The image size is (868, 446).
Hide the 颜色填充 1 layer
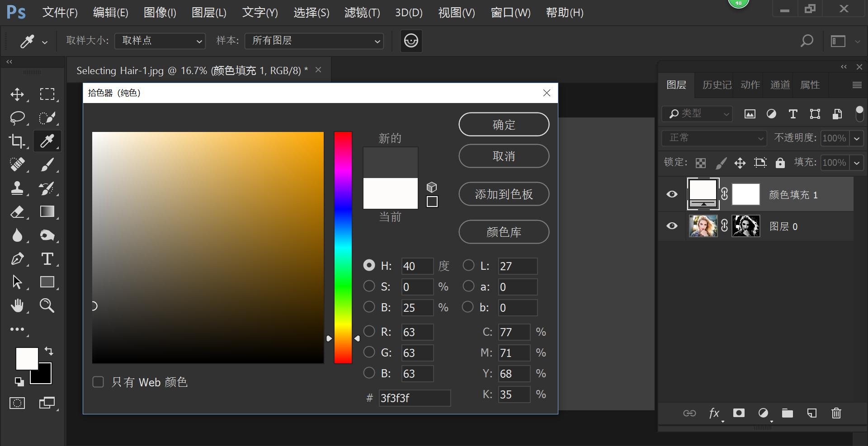pos(672,194)
